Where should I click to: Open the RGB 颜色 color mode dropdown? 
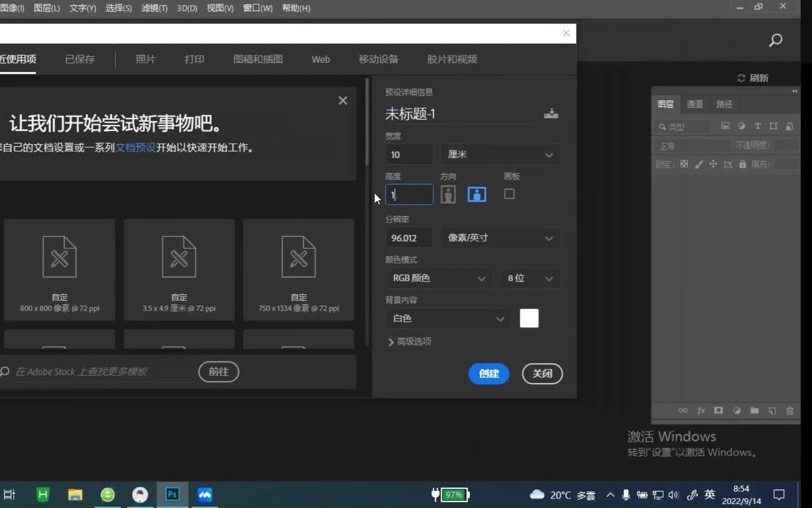pos(439,278)
